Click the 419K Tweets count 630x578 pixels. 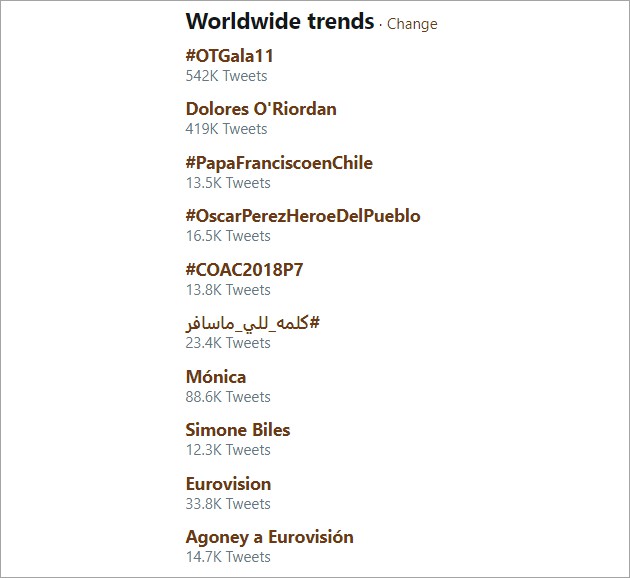point(226,129)
